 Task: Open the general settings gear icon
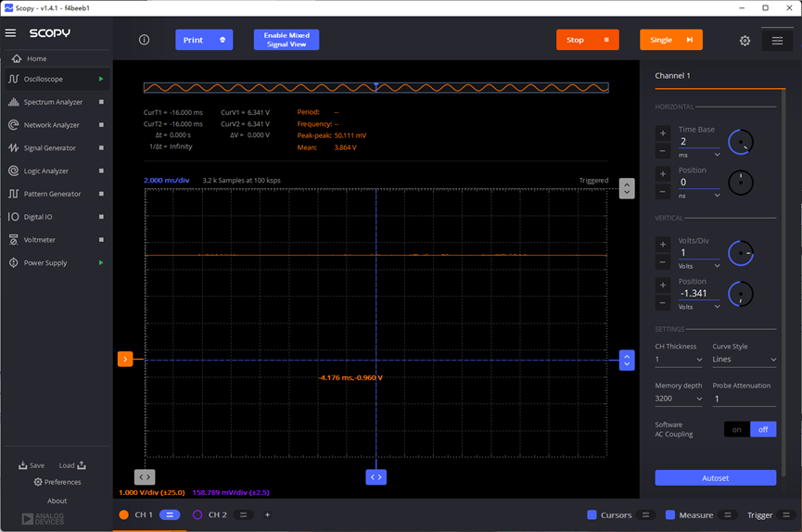point(745,41)
